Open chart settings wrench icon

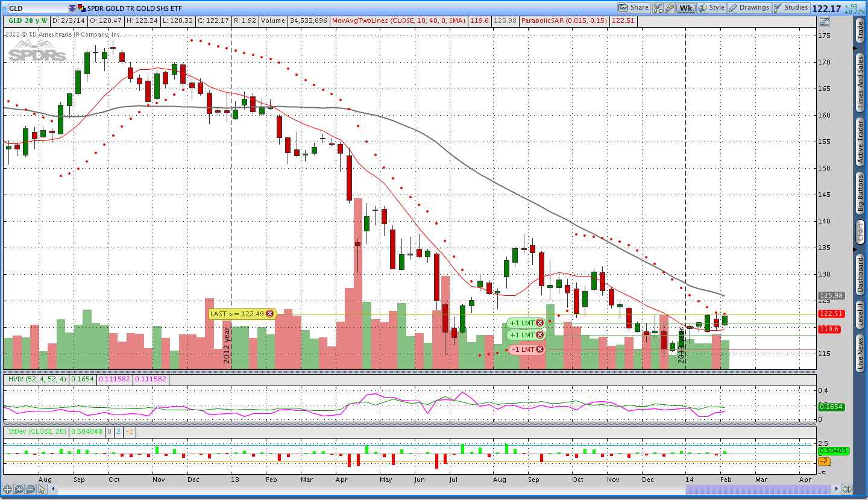click(669, 8)
